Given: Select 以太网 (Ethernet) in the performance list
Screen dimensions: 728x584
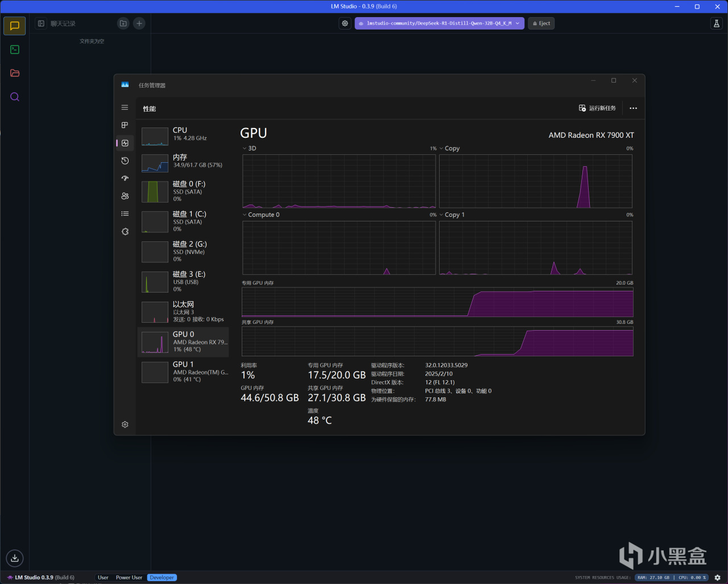Looking at the screenshot, I should (x=183, y=312).
